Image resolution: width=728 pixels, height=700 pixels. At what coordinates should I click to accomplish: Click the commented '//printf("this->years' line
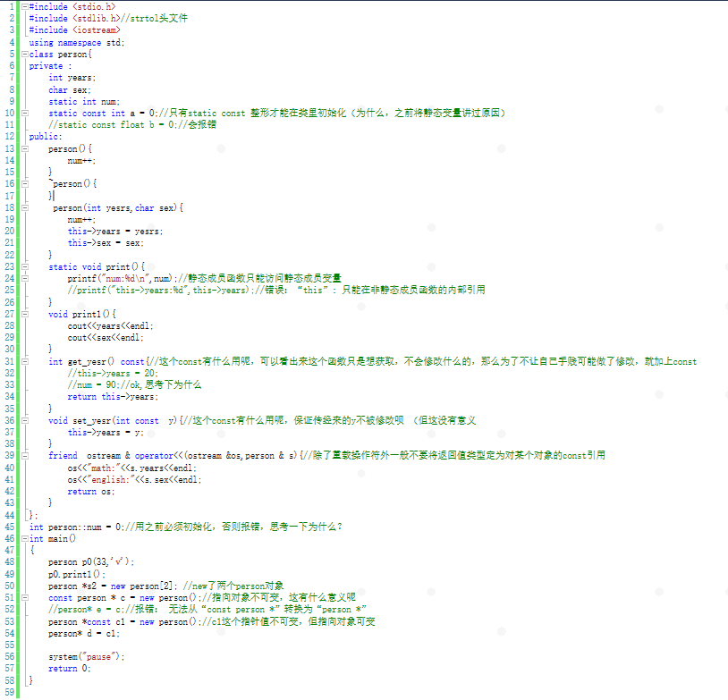[x=276, y=291]
